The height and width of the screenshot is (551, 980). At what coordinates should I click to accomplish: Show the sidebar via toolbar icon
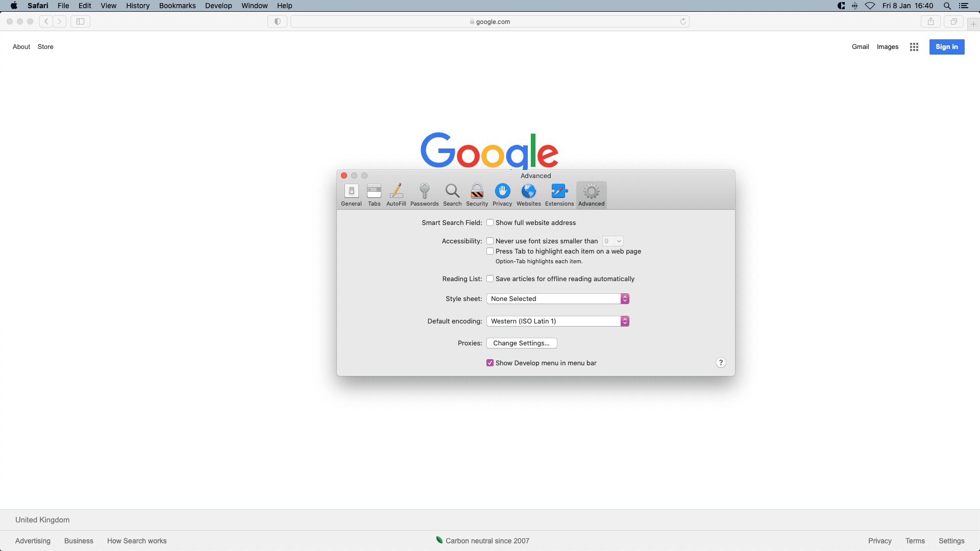pyautogui.click(x=80, y=21)
